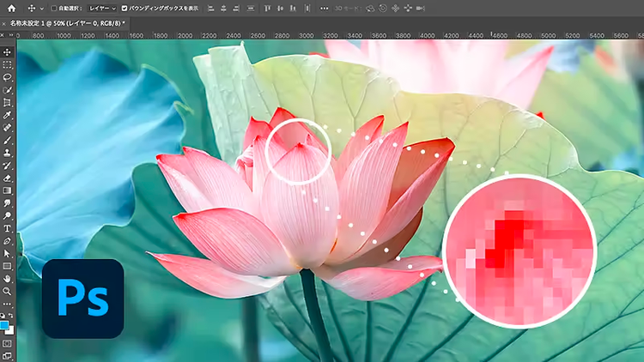The image size is (644, 362).
Task: Select the Move tool in the toolbar
Action: pyautogui.click(x=8, y=52)
